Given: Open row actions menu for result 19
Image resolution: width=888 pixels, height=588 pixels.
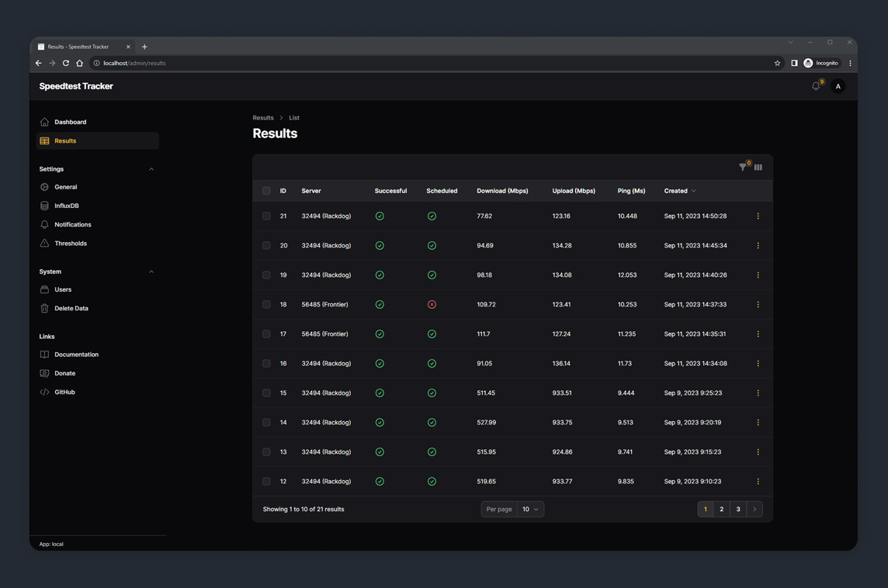Looking at the screenshot, I should pos(758,275).
